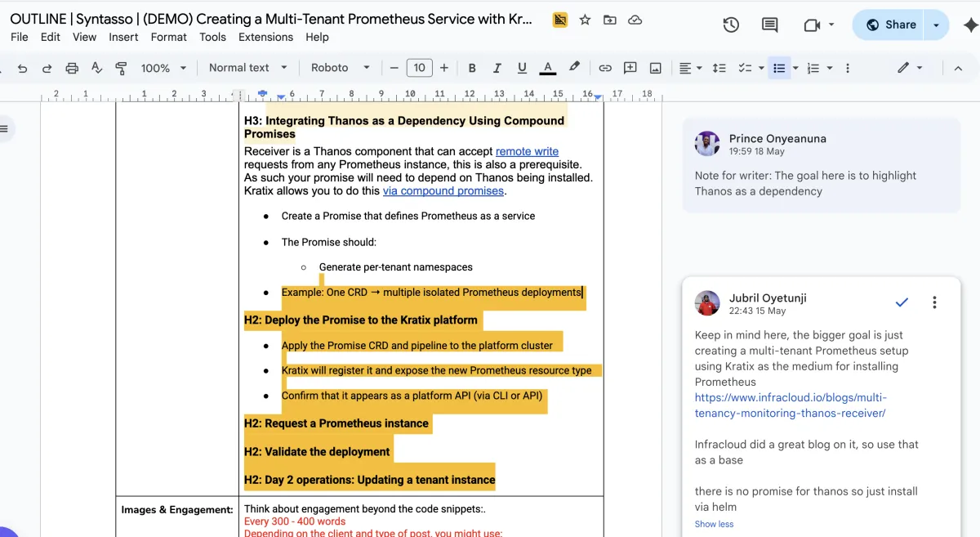
Task: Open the comments history panel
Action: tap(769, 25)
